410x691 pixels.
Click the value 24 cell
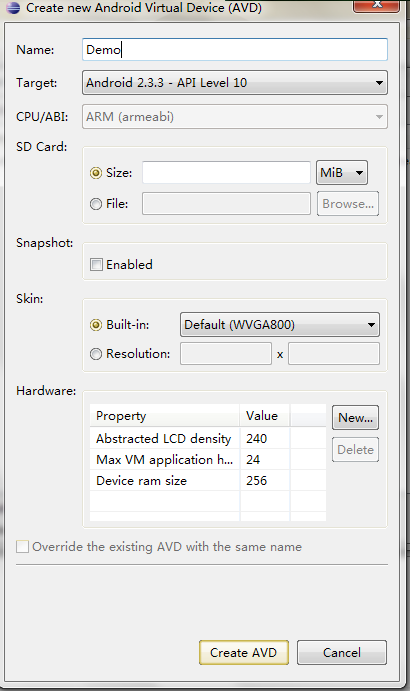coord(265,460)
